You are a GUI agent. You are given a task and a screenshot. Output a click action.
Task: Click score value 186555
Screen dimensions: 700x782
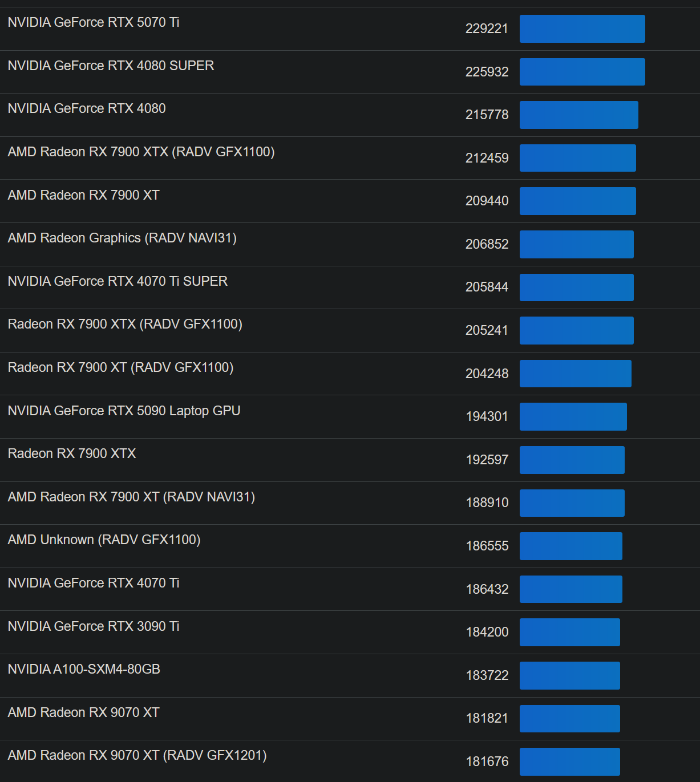(x=487, y=546)
